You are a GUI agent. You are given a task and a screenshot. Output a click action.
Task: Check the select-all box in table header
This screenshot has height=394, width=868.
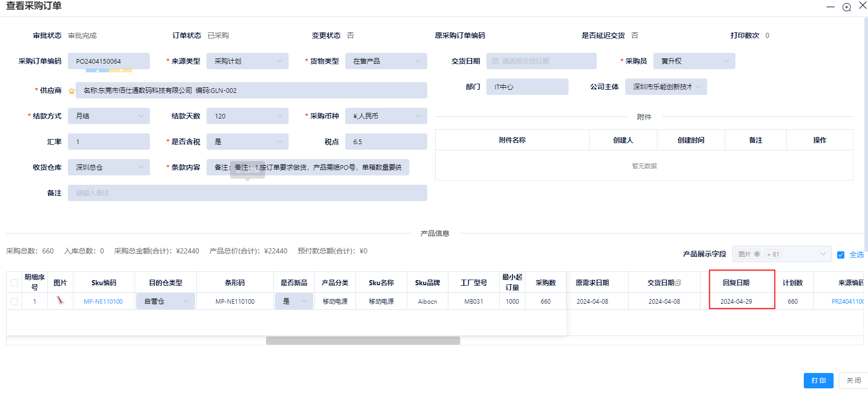point(14,283)
